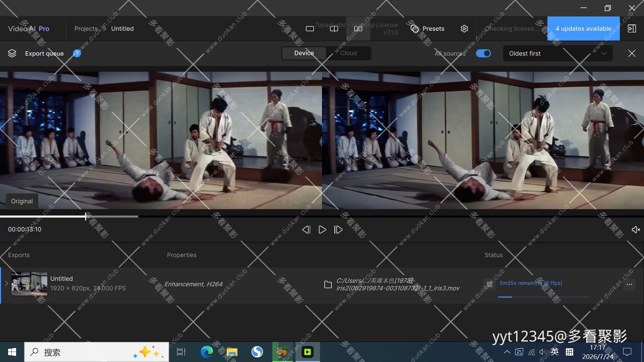Expand the Untitled export row

click(x=6, y=284)
